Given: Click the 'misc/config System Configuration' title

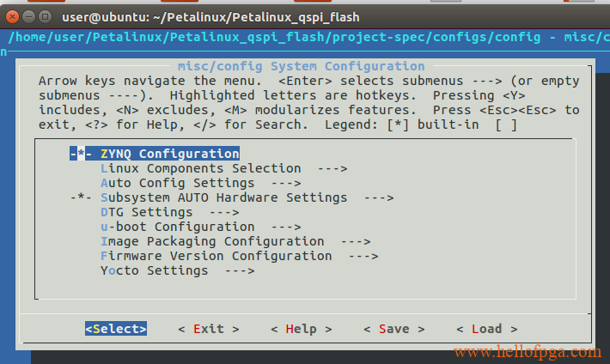Looking at the screenshot, I should [301, 66].
